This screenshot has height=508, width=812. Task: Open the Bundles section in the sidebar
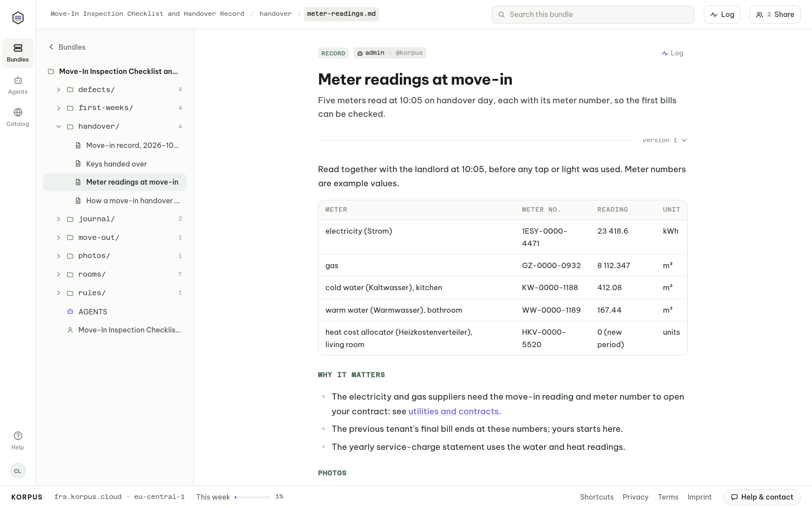pos(18,53)
